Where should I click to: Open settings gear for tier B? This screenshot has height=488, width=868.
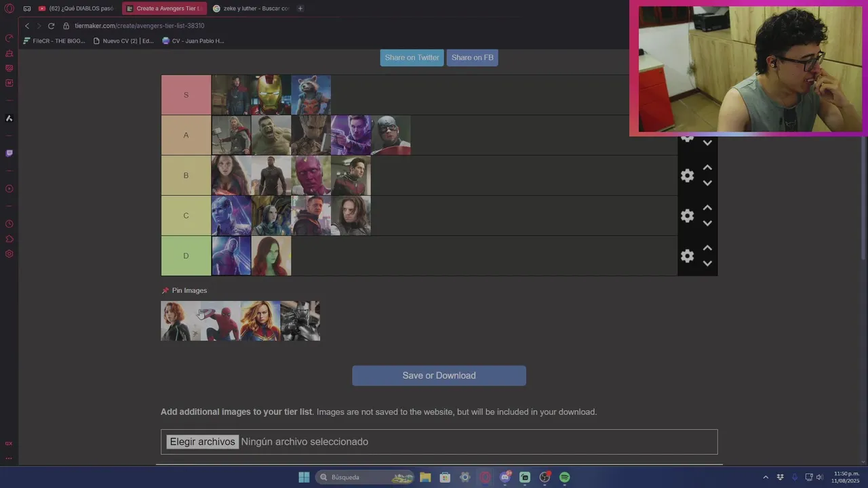[x=687, y=176]
